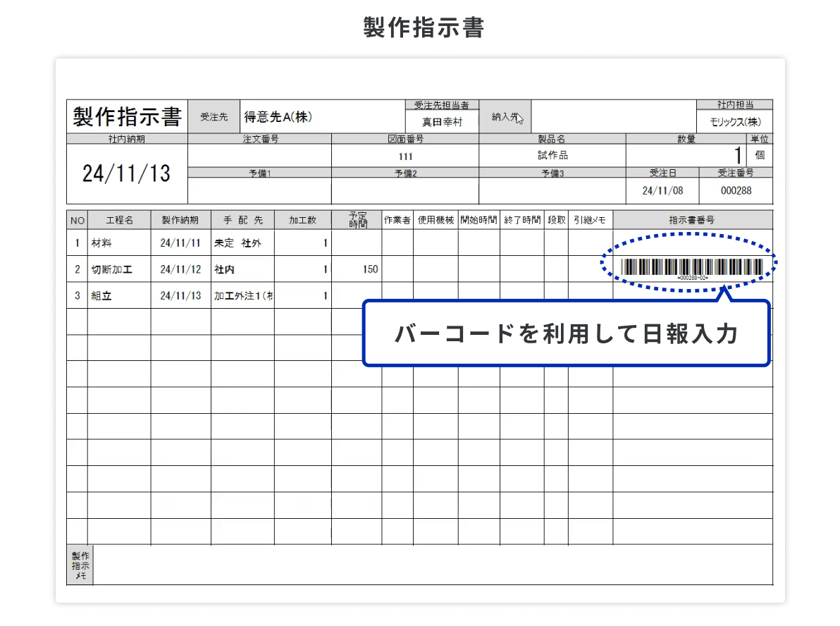Select the 作業者 column header

tap(397, 220)
